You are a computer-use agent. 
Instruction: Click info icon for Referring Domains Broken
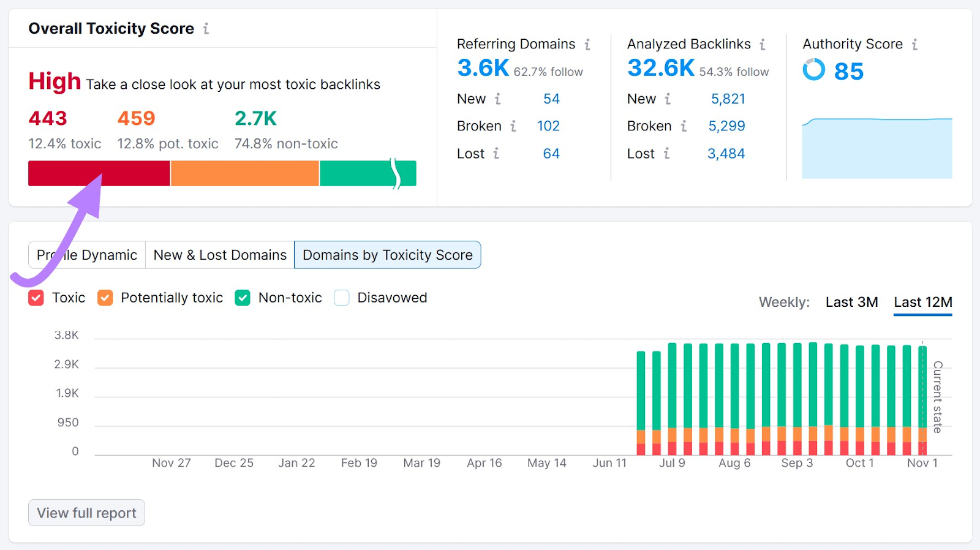coord(513,126)
